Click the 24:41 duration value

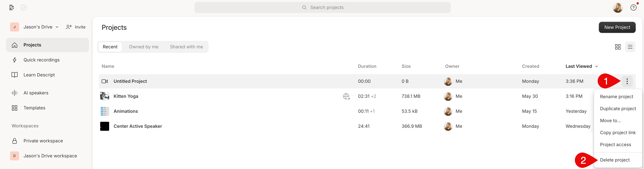[x=363, y=126]
